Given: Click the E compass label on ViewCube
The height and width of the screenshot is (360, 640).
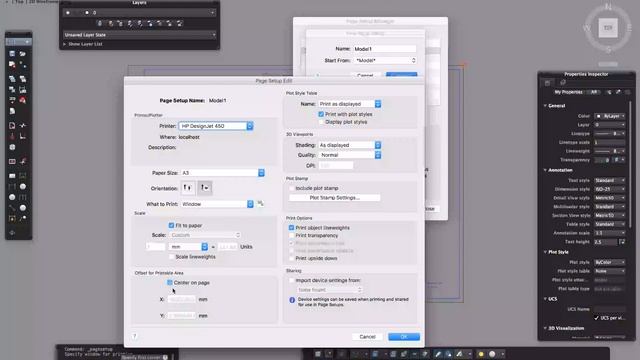Looking at the screenshot, I should 629,28.
